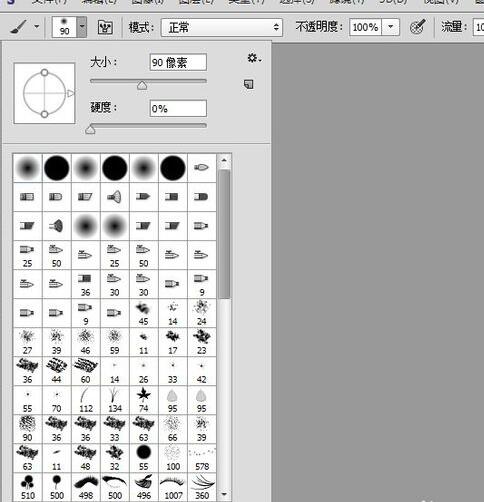Click the brush angle and roundness preview circle

(44, 93)
